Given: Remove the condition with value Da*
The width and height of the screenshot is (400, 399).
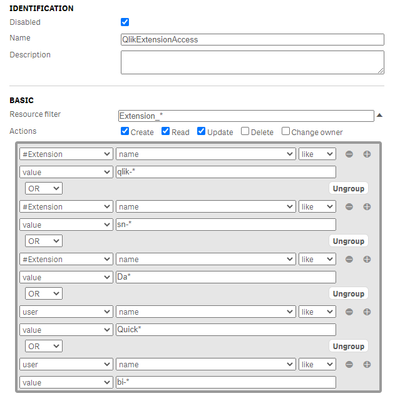Looking at the screenshot, I should point(349,259).
